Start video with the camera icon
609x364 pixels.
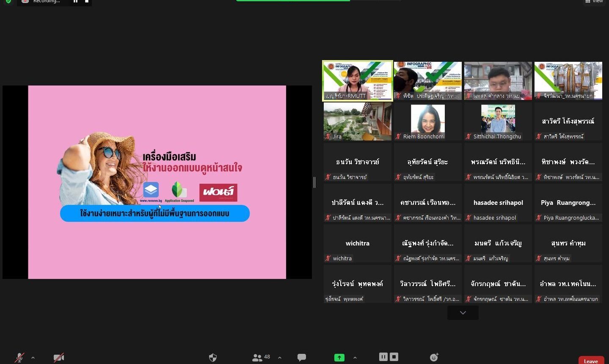click(x=59, y=358)
